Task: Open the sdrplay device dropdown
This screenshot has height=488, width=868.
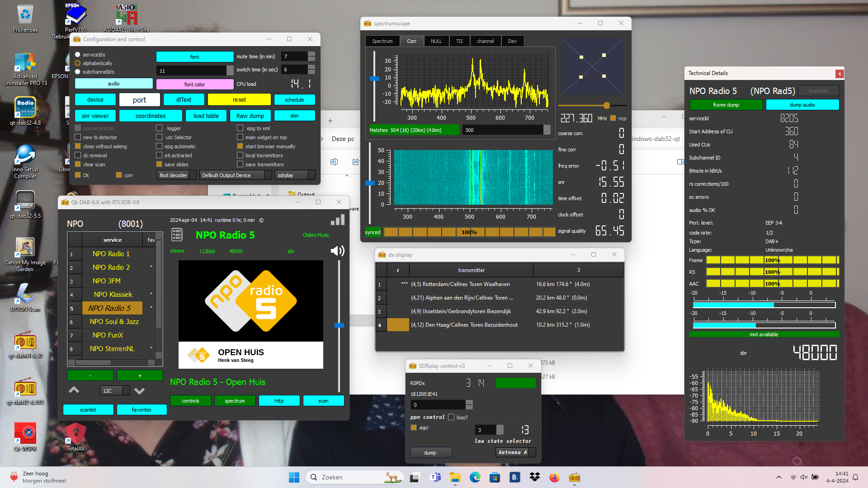Action: click(x=295, y=175)
